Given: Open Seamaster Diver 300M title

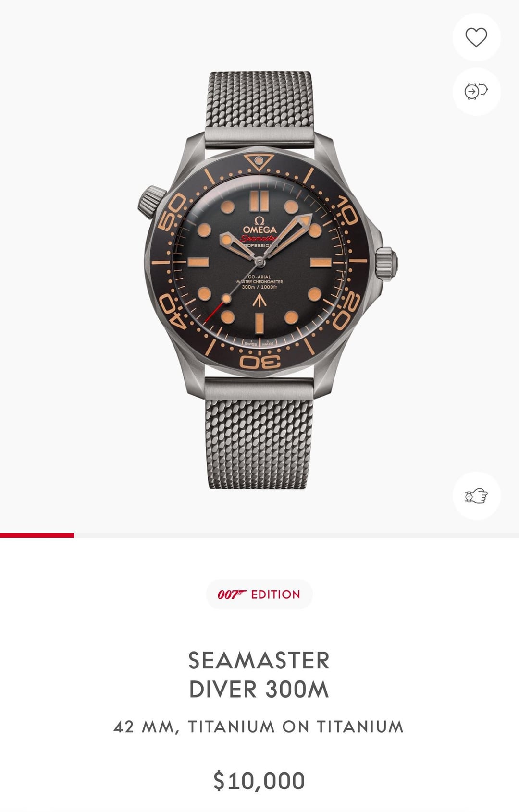Looking at the screenshot, I should pyautogui.click(x=259, y=675).
